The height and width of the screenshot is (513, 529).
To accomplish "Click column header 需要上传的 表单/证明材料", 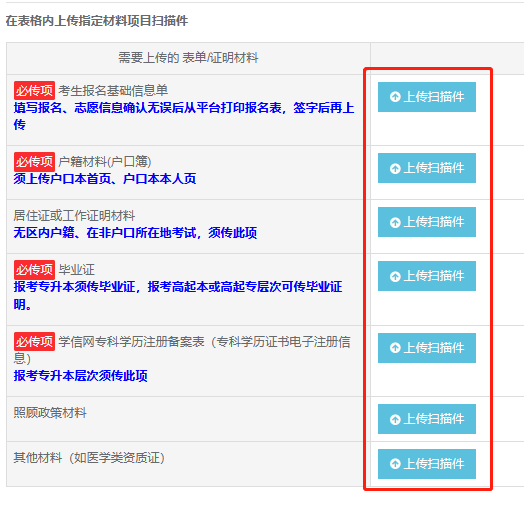I will pos(188,58).
